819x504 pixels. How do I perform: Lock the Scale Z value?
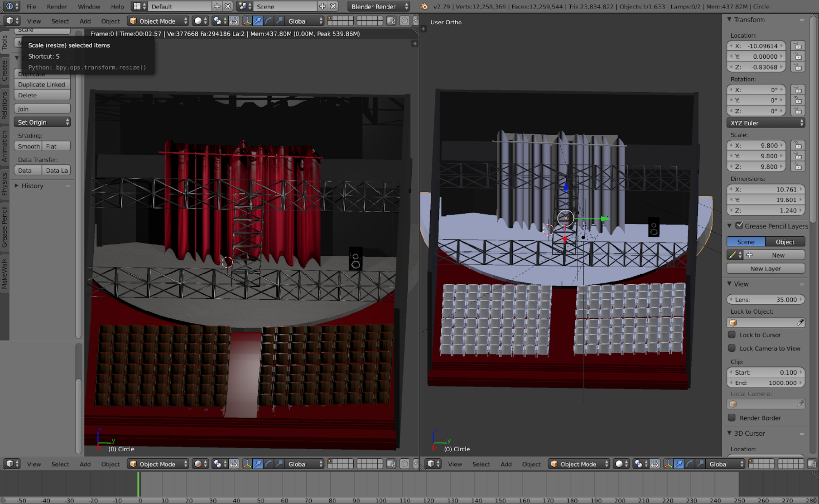pos(797,167)
